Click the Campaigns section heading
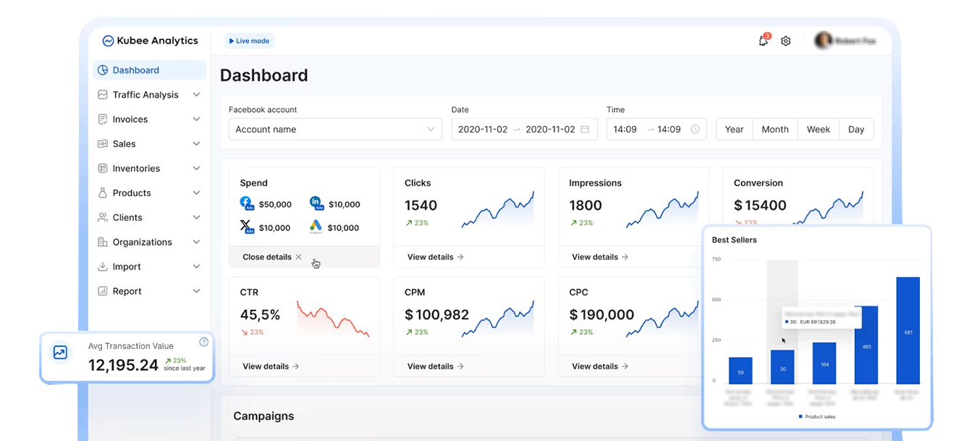The image size is (980, 441). [263, 416]
